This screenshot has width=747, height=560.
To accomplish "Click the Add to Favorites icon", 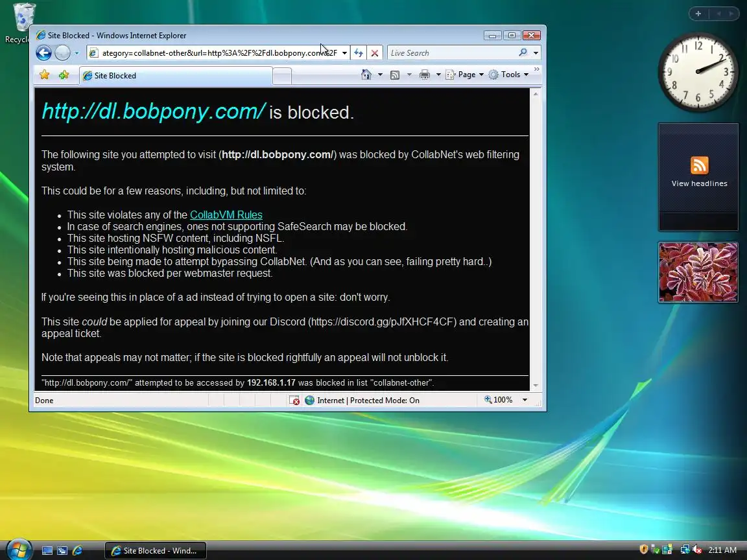I will pos(64,75).
